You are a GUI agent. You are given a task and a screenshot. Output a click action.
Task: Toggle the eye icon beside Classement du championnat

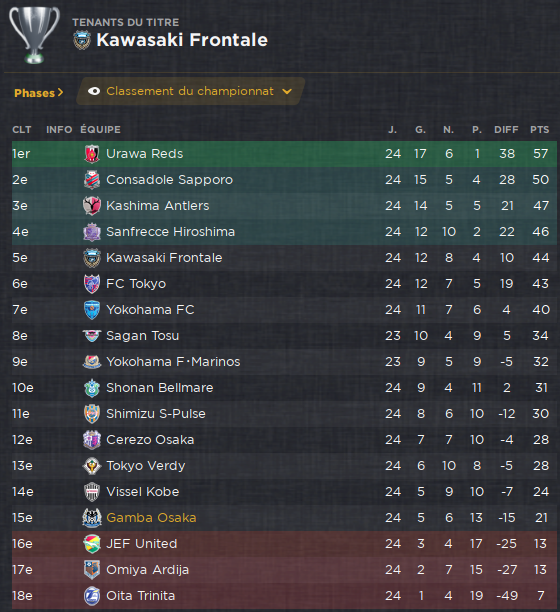click(94, 91)
